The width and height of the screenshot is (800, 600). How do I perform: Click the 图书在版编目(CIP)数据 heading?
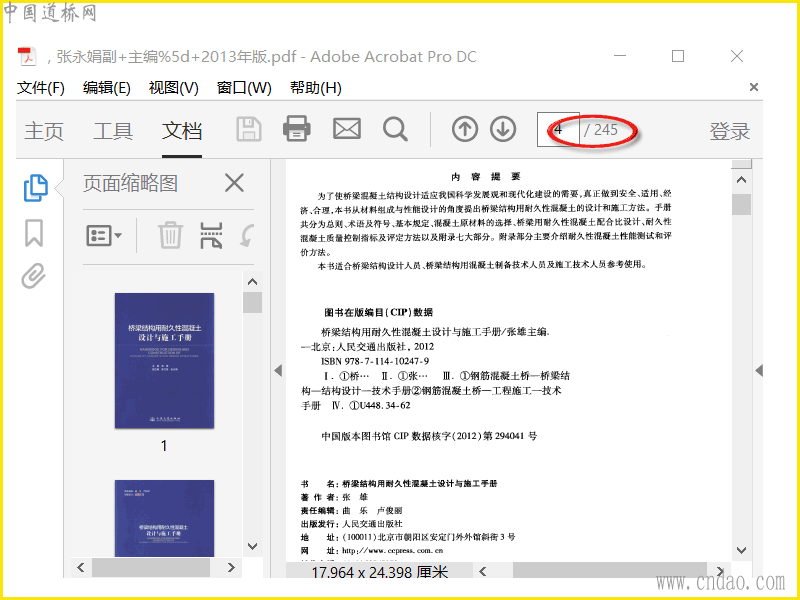pyautogui.click(x=379, y=312)
